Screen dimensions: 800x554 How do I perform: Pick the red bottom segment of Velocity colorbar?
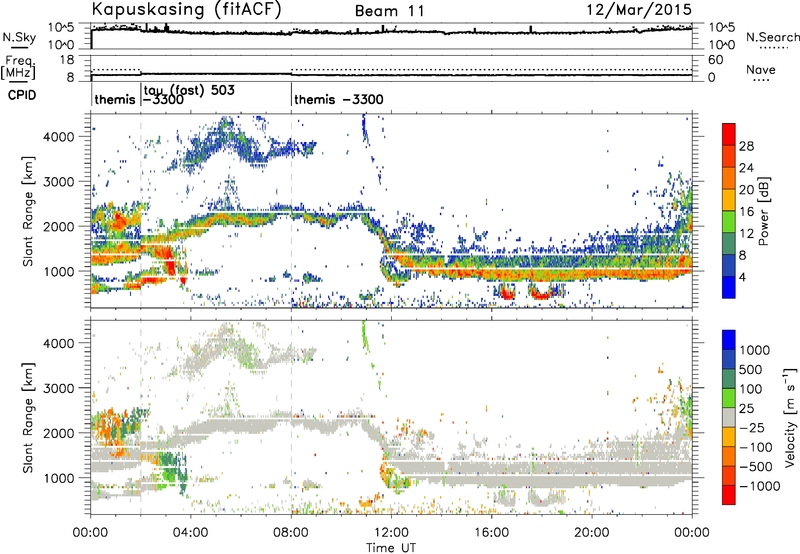tap(729, 495)
